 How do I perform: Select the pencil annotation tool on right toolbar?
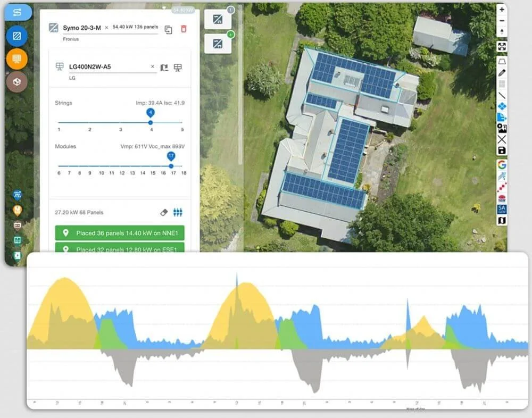click(x=502, y=71)
